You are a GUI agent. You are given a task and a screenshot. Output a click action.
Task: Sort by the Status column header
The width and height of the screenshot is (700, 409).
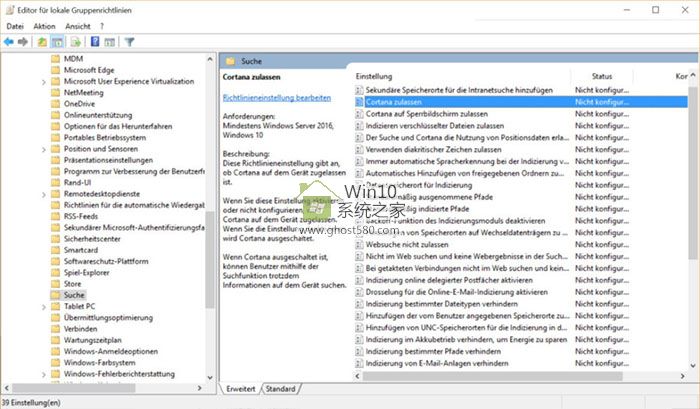pyautogui.click(x=602, y=76)
